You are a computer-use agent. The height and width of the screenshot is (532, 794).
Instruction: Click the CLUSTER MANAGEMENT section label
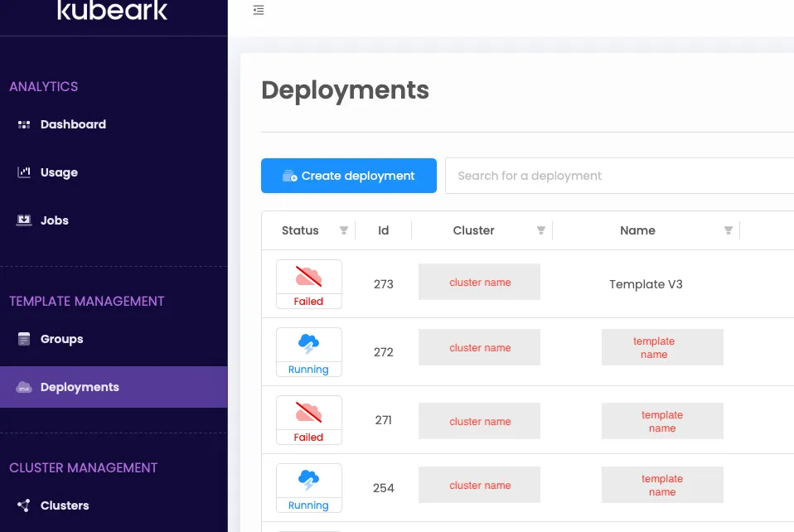pyautogui.click(x=84, y=467)
